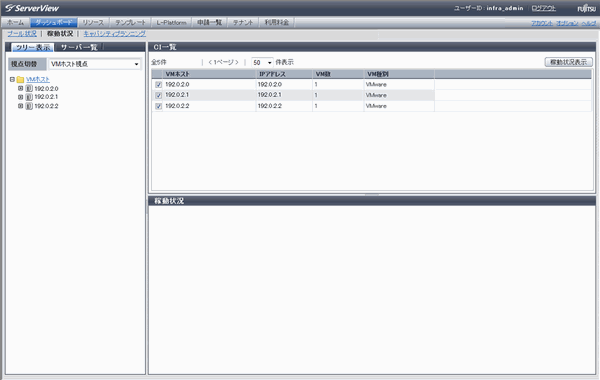Viewport: 600px width, 380px height.
Task: Go to プール状況 page link
Action: pos(22,34)
